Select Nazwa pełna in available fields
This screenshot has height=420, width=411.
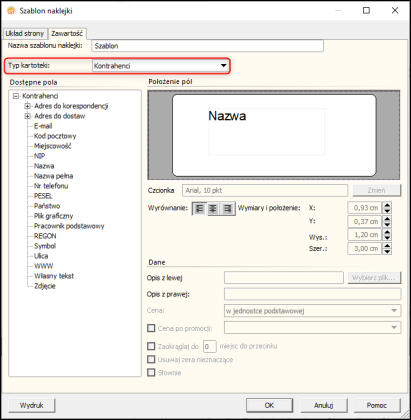(53, 176)
